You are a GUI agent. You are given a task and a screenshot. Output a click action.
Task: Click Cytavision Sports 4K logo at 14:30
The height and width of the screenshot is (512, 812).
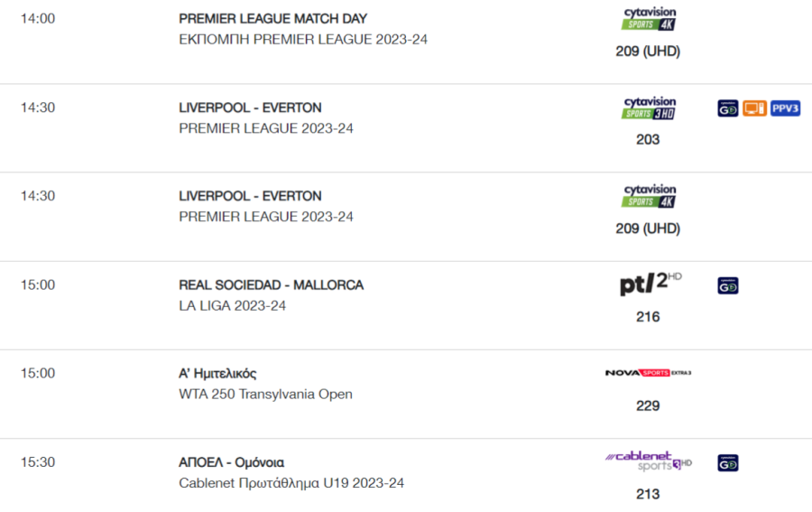650,197
